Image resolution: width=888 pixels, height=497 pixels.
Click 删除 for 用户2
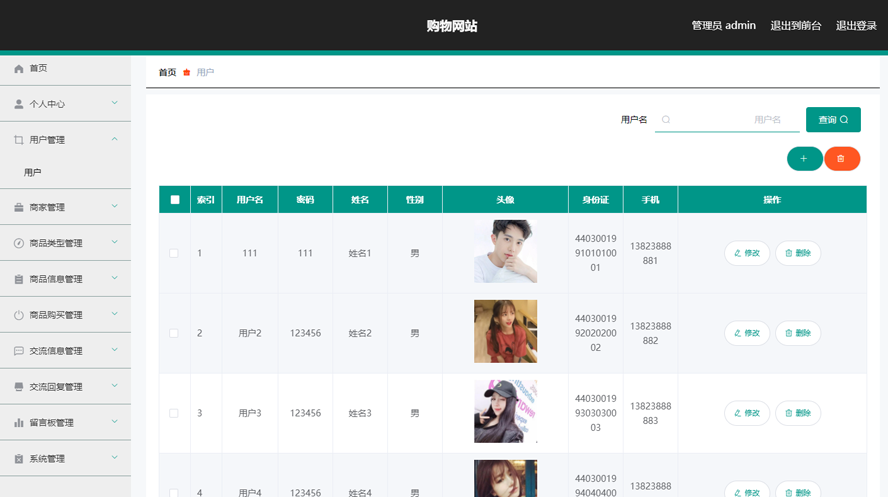pos(797,333)
